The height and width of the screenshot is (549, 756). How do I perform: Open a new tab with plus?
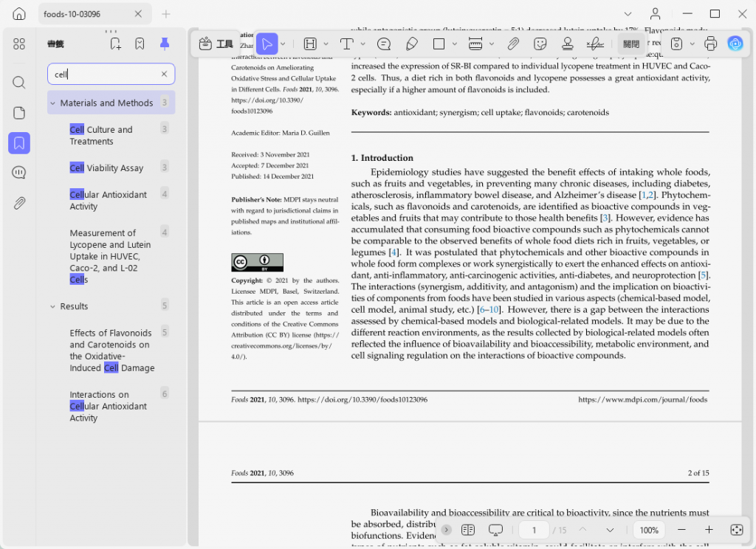pyautogui.click(x=166, y=14)
